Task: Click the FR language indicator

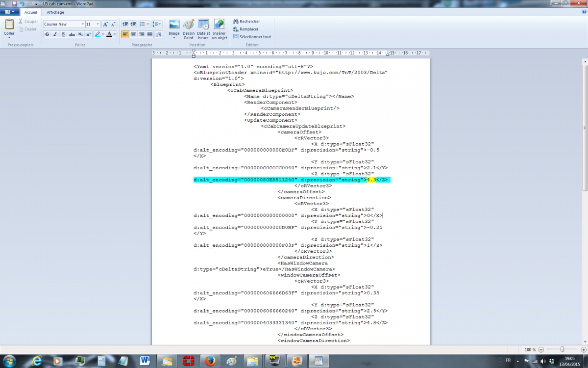Action: coord(508,361)
